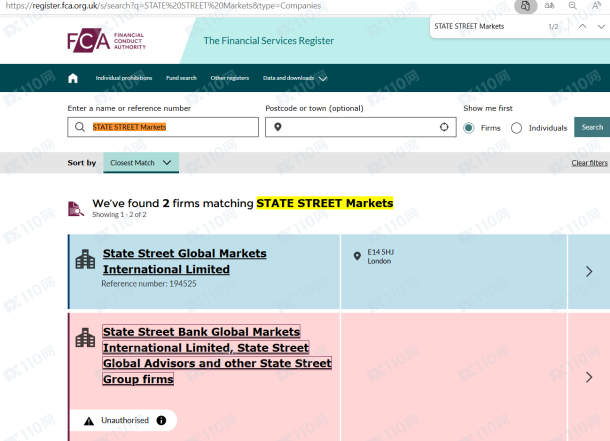Screen dimensions: 610x441
Task: Click the browser translate icon
Action: [x=549, y=5]
